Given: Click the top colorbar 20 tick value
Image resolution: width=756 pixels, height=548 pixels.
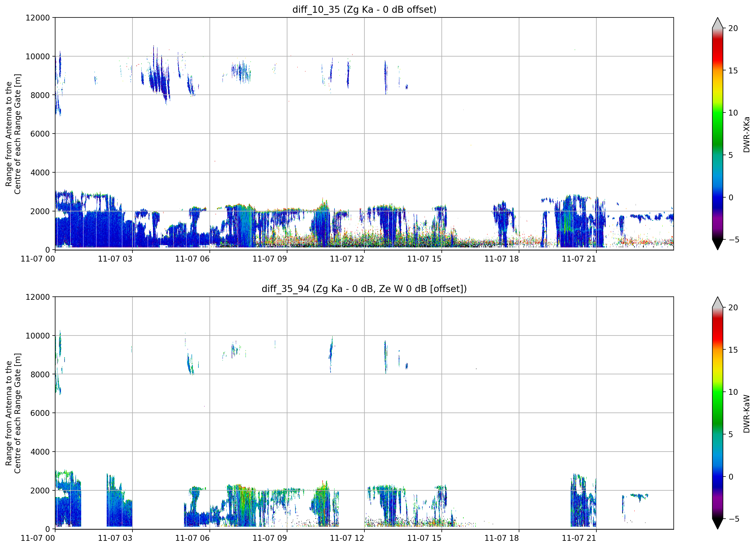Looking at the screenshot, I should click(x=733, y=29).
